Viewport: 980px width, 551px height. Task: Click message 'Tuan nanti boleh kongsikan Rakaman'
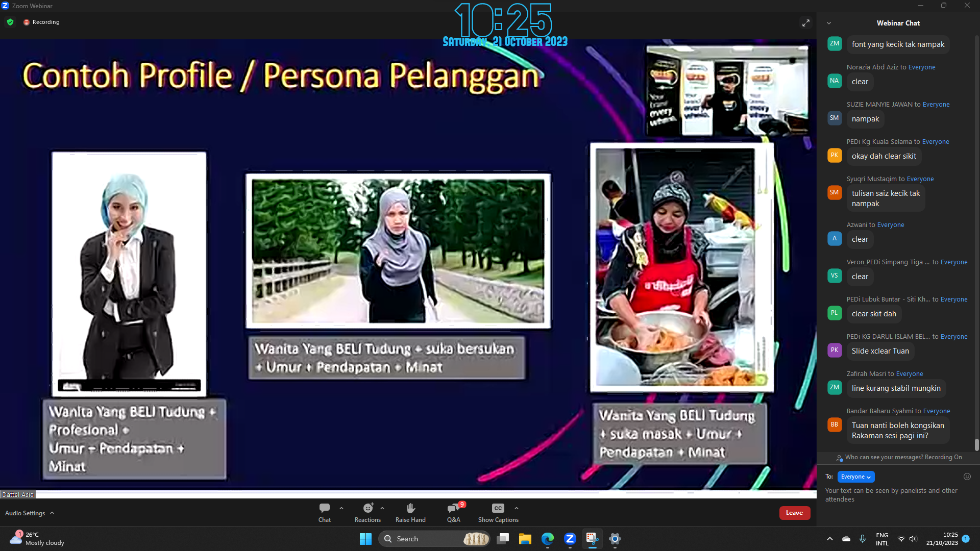coord(898,431)
